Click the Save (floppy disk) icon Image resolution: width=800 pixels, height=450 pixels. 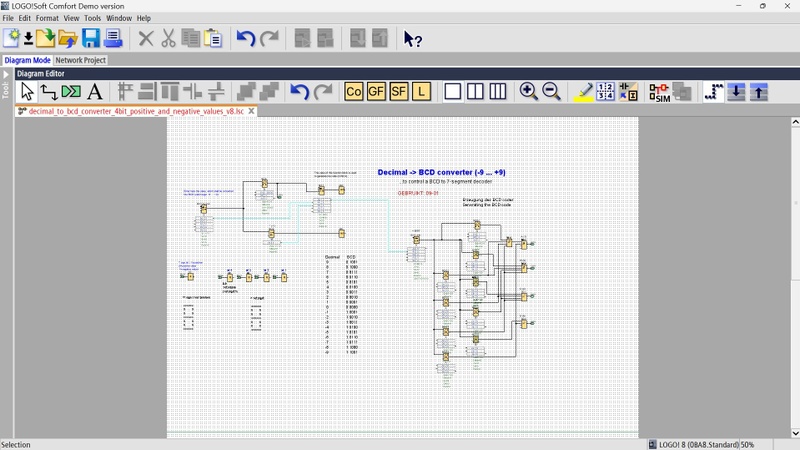[91, 39]
